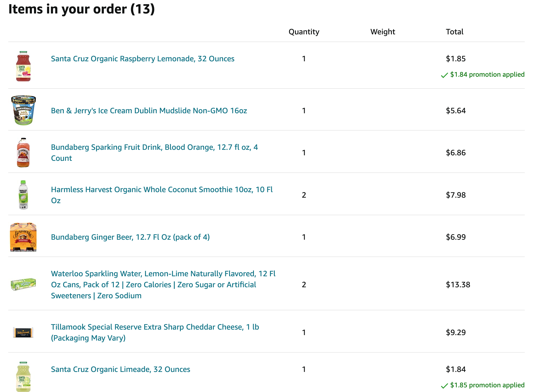This screenshot has width=533, height=392.
Task: Click the Waterloo Sparkling Water box image
Action: (x=23, y=284)
